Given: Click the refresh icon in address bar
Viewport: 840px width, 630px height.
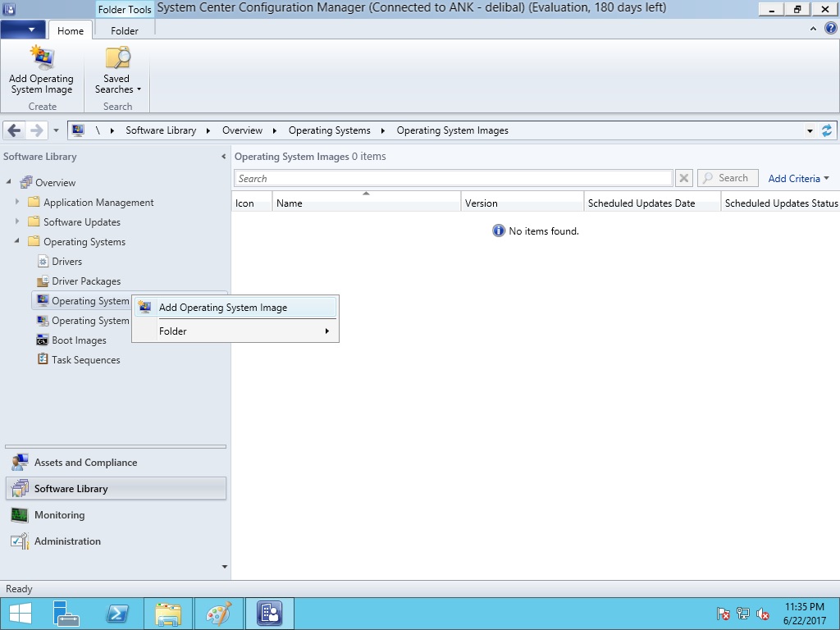Looking at the screenshot, I should 826,130.
